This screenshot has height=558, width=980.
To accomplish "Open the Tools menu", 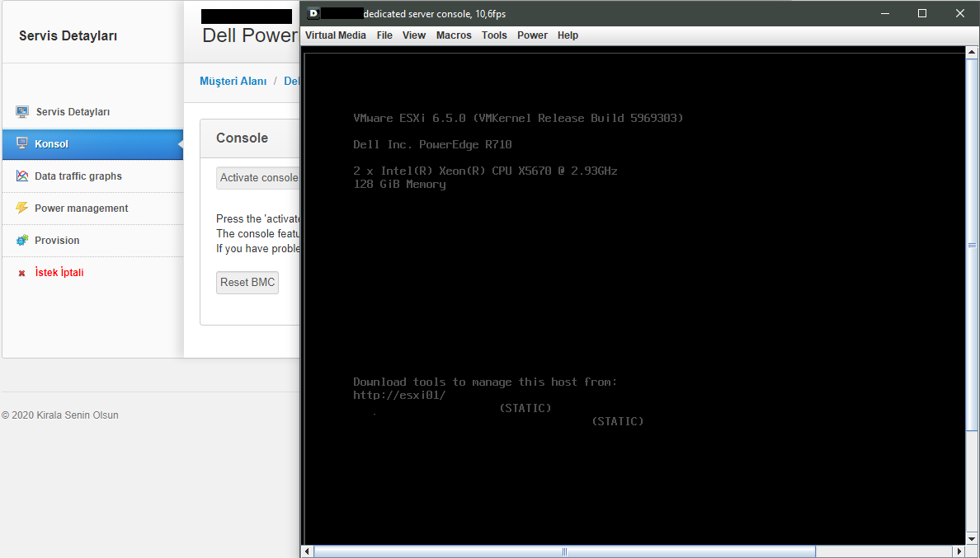I will tap(494, 35).
